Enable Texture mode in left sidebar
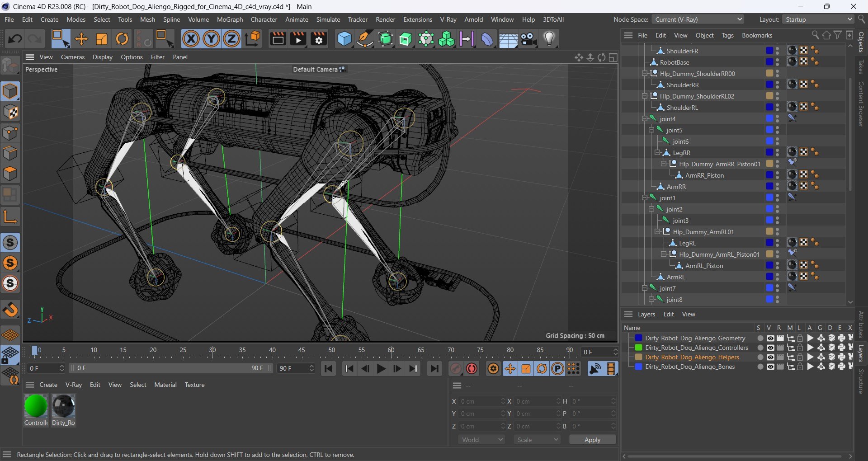The height and width of the screenshot is (461, 868). pos(10,112)
